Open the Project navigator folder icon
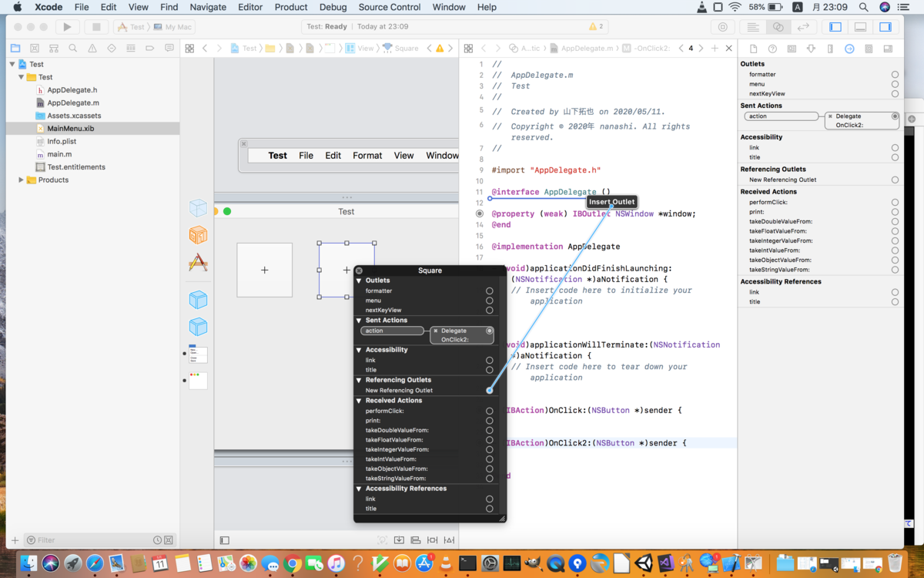This screenshot has width=924, height=578. pos(15,48)
